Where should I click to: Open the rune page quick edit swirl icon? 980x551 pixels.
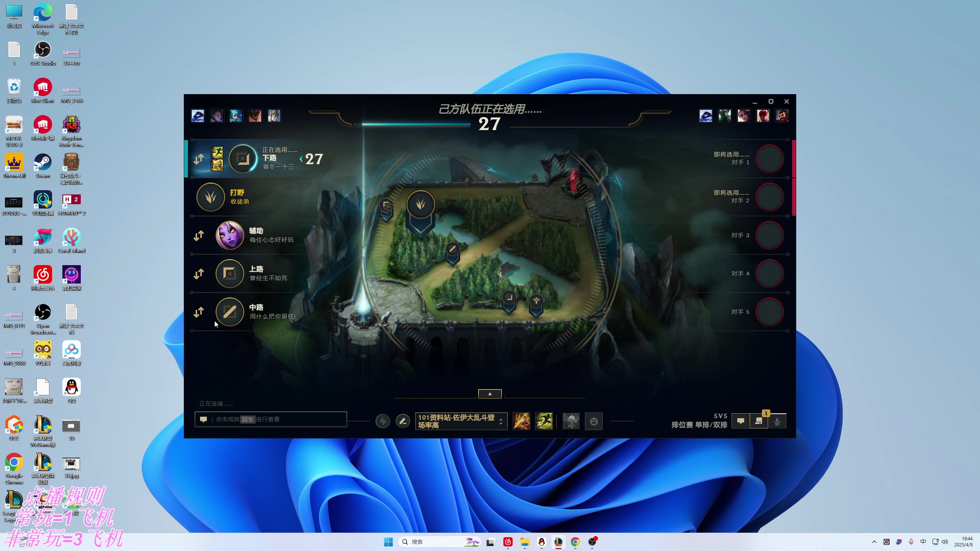[x=383, y=421]
